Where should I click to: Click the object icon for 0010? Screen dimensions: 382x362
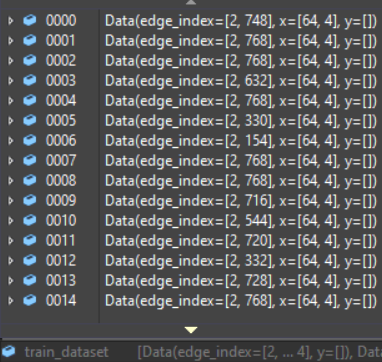point(30,221)
